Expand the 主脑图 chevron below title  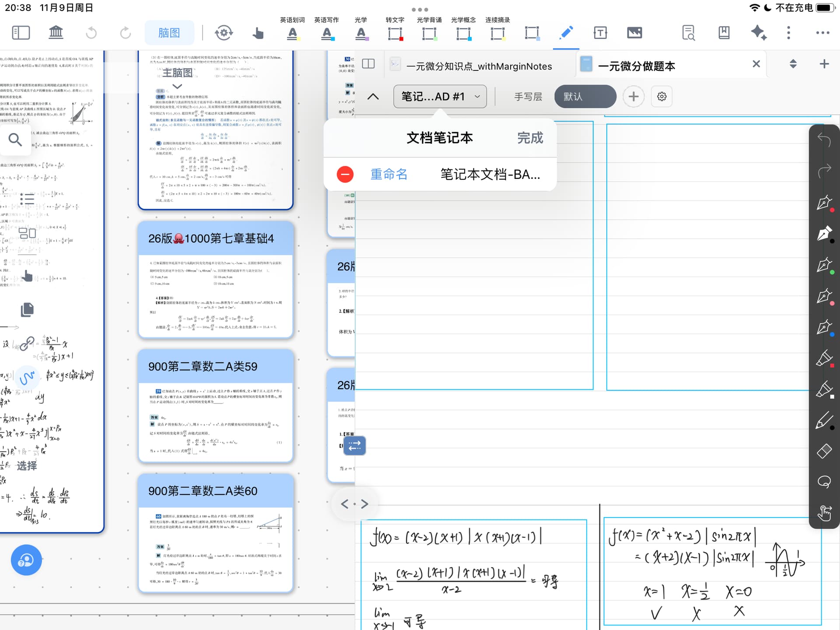pyautogui.click(x=177, y=86)
